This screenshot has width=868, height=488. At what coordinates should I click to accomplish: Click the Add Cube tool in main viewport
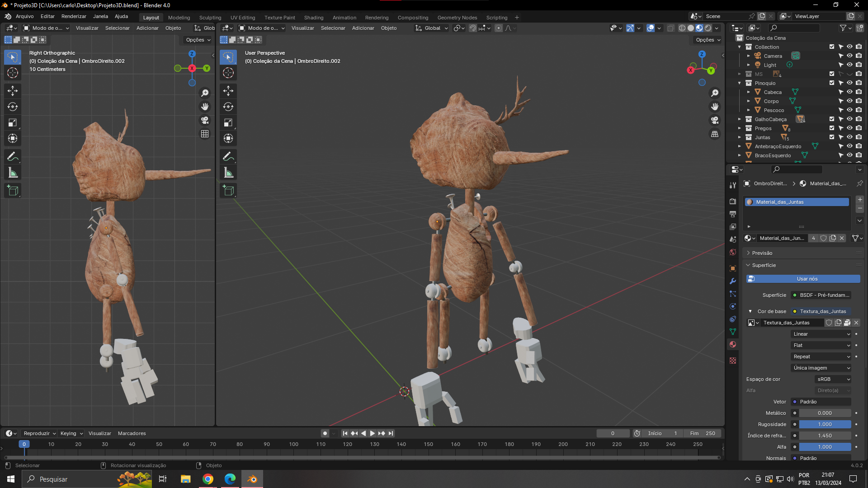pyautogui.click(x=228, y=190)
